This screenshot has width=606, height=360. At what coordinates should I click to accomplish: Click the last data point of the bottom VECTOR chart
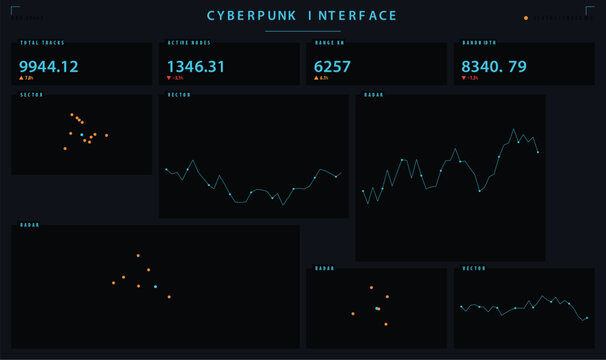pos(587,318)
